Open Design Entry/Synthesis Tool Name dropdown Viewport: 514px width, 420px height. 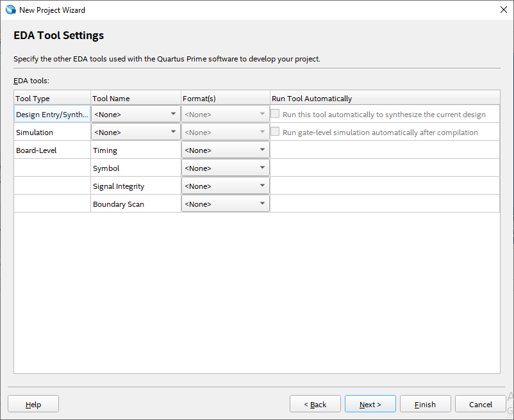(136, 114)
